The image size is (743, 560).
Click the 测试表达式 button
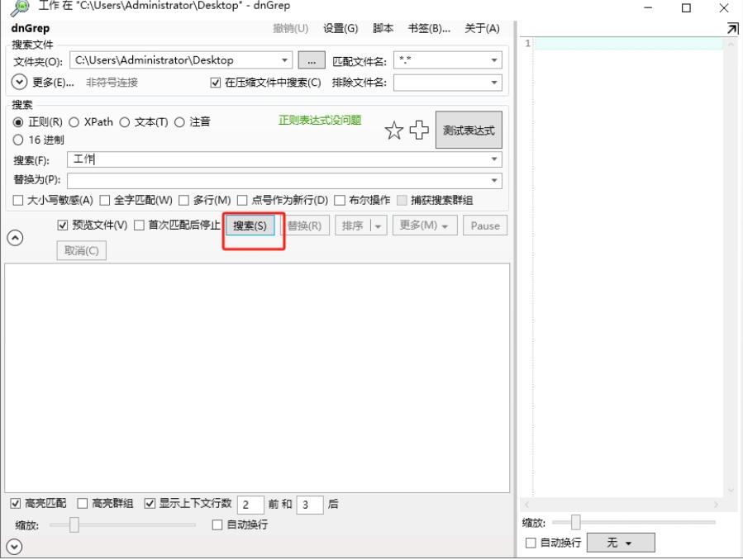tap(469, 131)
